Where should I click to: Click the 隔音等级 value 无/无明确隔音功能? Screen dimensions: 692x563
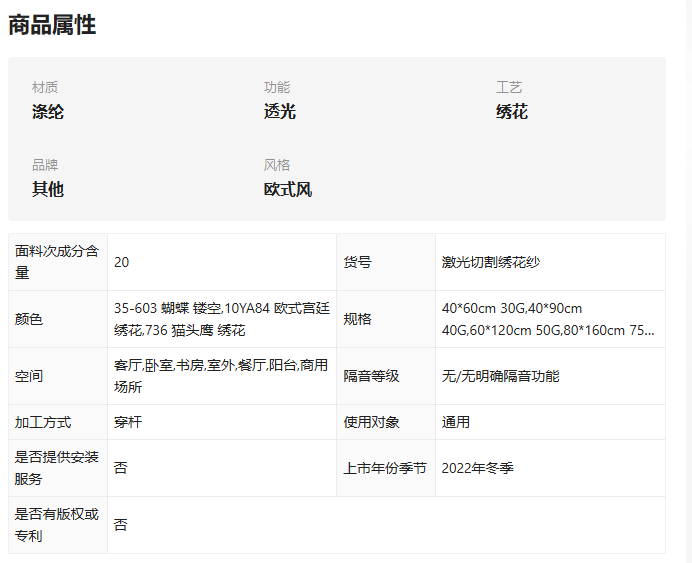click(x=500, y=376)
